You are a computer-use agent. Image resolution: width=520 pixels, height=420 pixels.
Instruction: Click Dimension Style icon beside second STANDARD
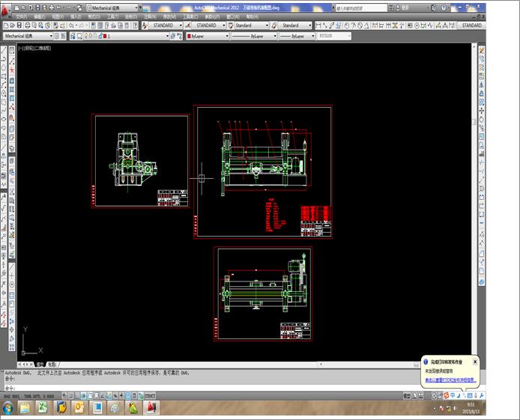point(188,25)
